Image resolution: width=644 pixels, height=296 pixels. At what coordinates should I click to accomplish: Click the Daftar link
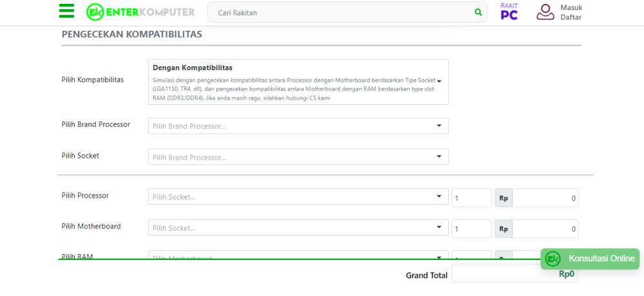tap(571, 17)
